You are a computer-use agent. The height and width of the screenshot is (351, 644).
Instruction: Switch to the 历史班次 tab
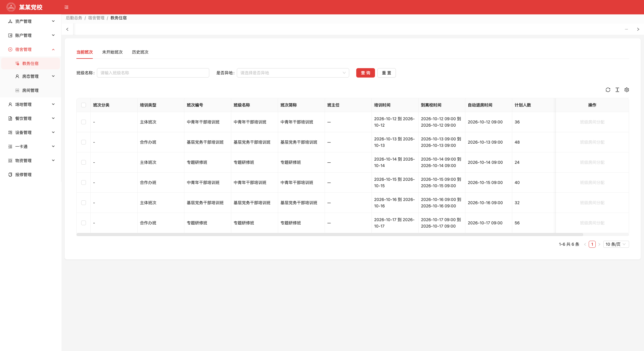[x=140, y=52]
